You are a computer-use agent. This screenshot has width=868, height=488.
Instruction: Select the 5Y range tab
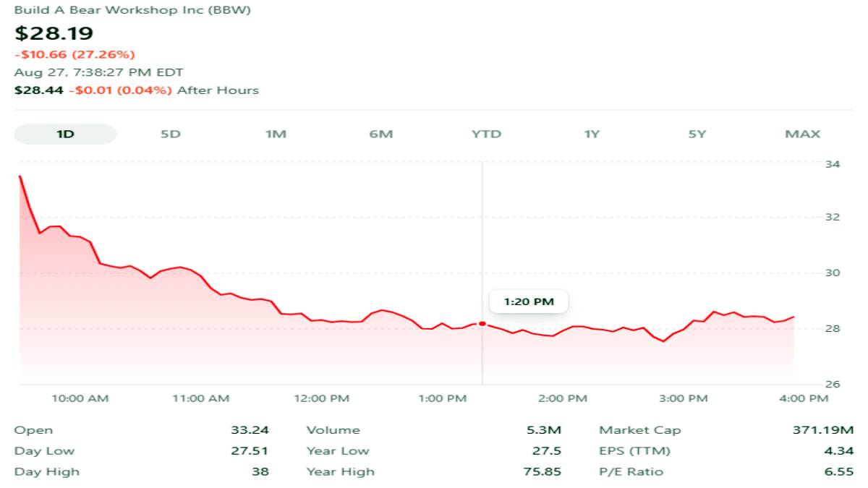[x=697, y=134]
